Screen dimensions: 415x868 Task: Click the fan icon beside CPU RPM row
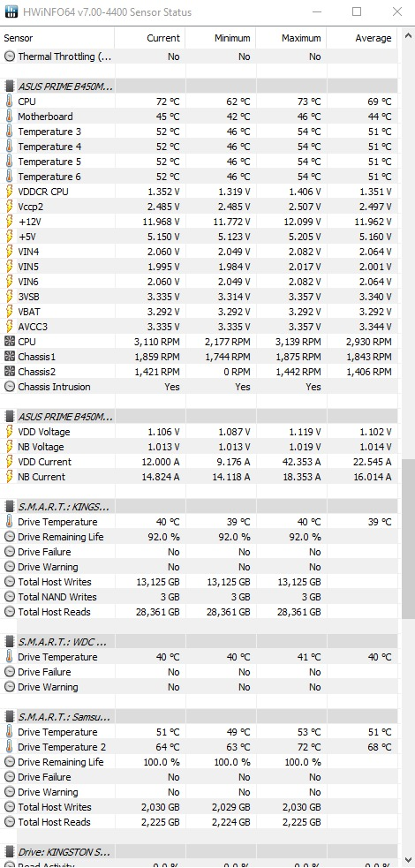click(x=10, y=342)
